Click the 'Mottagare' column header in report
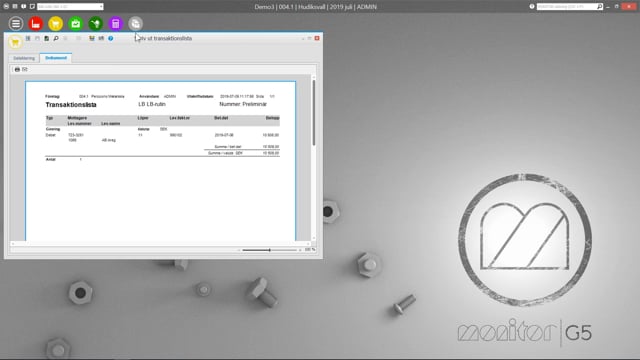This screenshot has height=360, width=640. 77,118
